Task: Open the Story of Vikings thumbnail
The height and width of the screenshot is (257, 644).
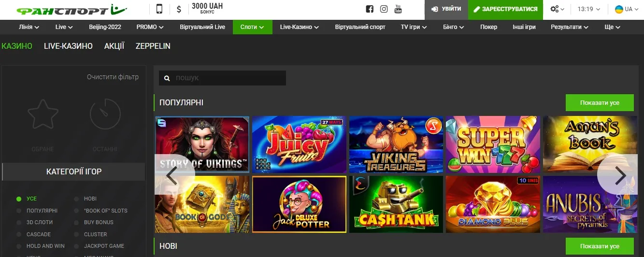Action: 202,144
